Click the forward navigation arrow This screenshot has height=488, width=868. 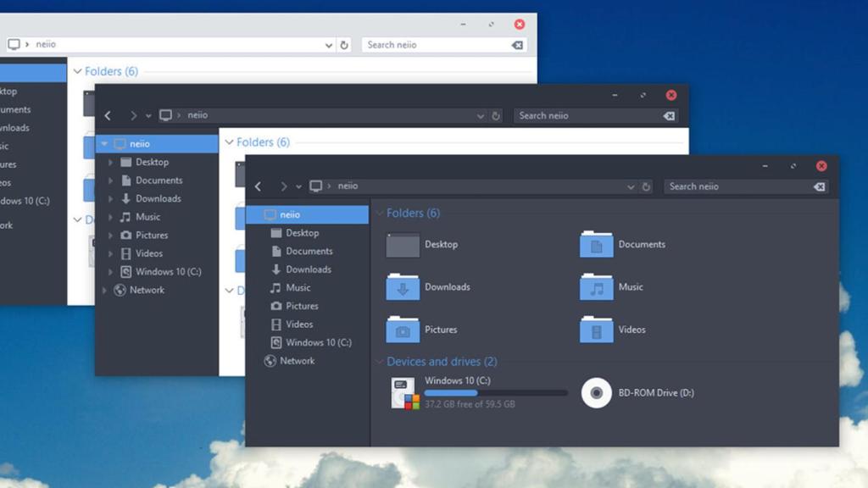[283, 186]
